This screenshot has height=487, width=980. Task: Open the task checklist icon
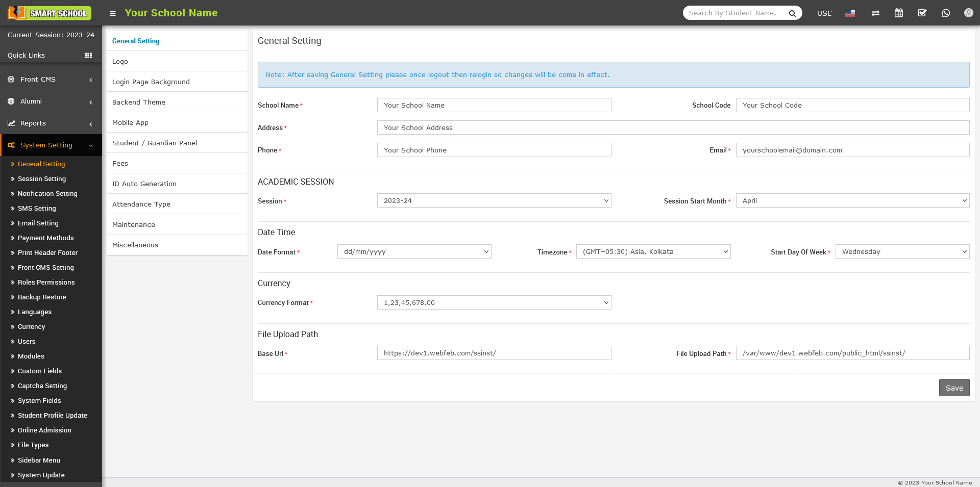click(x=922, y=13)
